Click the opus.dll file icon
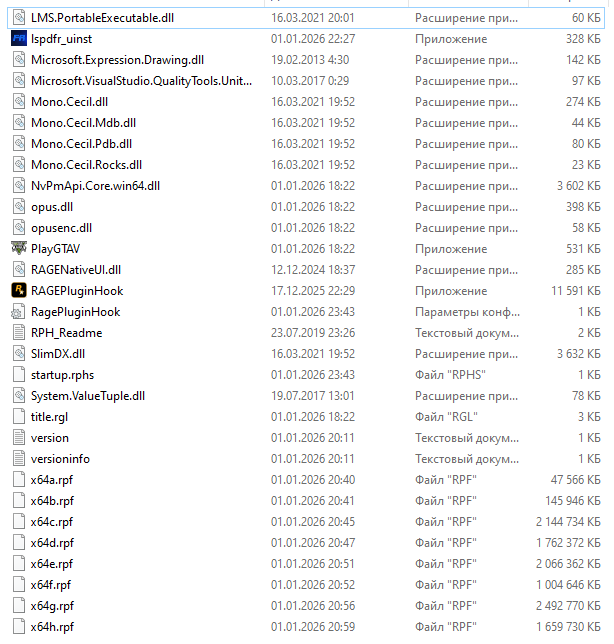Screen dimensions: 614x644 pyautogui.click(x=19, y=207)
